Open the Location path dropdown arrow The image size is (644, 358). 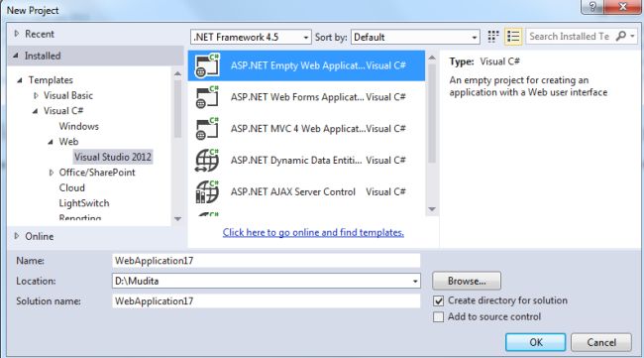(415, 281)
